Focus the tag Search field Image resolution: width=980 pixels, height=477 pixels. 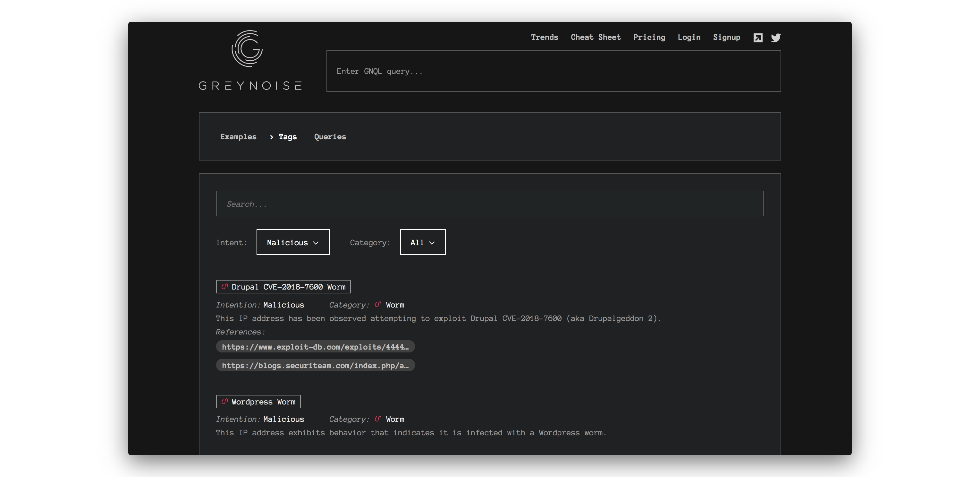[490, 204]
